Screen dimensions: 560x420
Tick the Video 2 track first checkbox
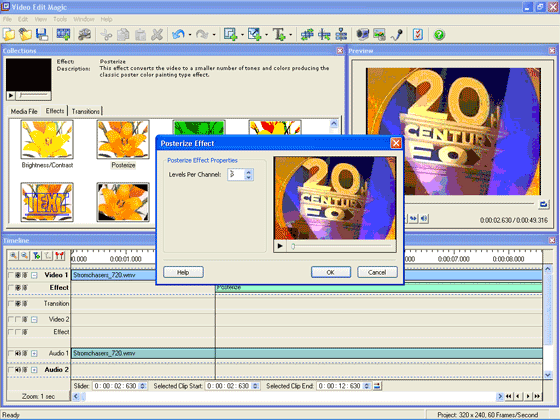(11, 319)
